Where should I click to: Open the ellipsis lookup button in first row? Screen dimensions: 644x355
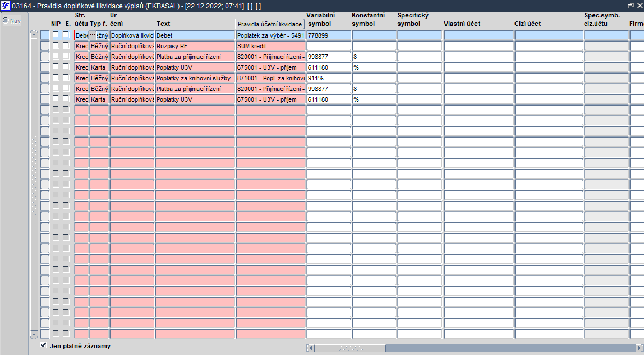point(93,35)
